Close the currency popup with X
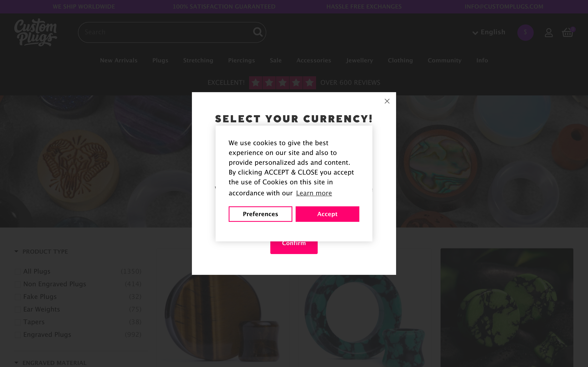The height and width of the screenshot is (367, 588). 387,101
